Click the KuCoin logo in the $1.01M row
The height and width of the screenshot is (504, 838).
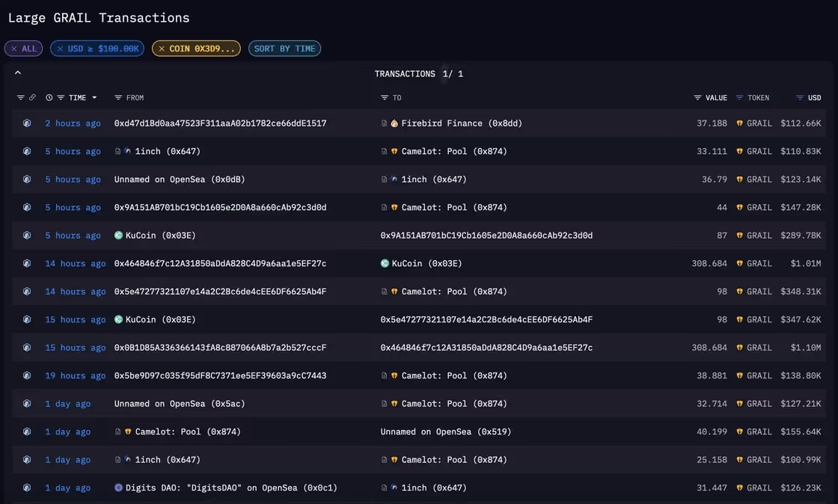385,263
